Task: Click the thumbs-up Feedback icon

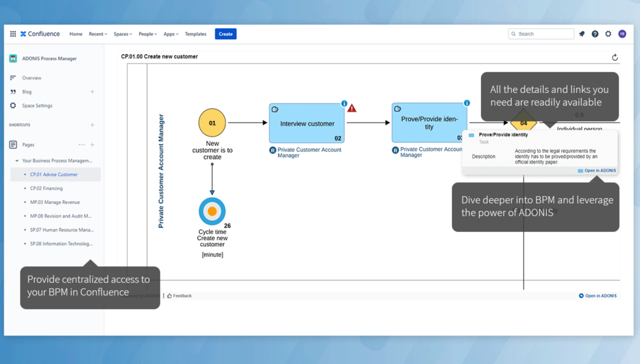Action: [x=170, y=296]
